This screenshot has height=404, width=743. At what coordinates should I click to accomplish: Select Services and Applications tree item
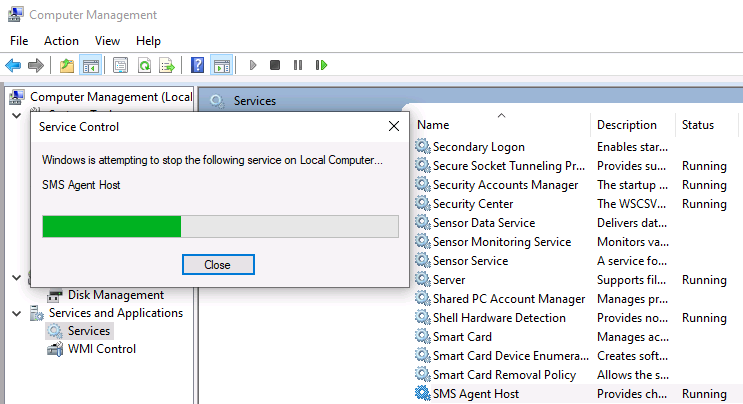click(x=116, y=313)
